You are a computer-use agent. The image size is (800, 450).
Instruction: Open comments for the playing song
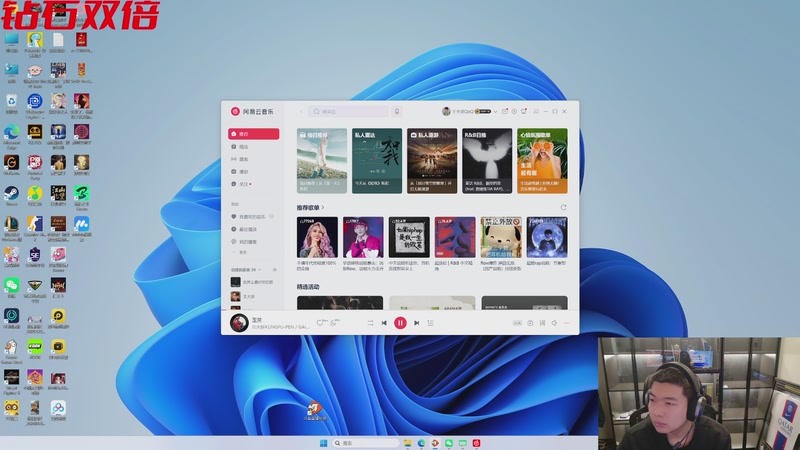(x=334, y=323)
